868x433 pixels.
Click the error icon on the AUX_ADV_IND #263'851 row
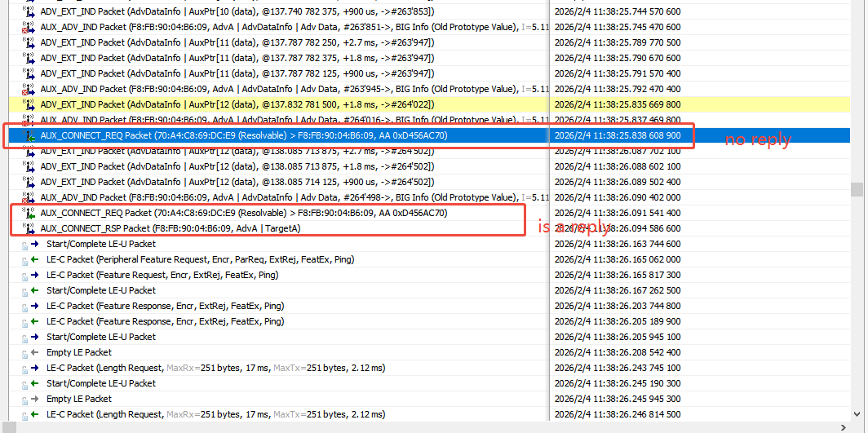point(29,27)
